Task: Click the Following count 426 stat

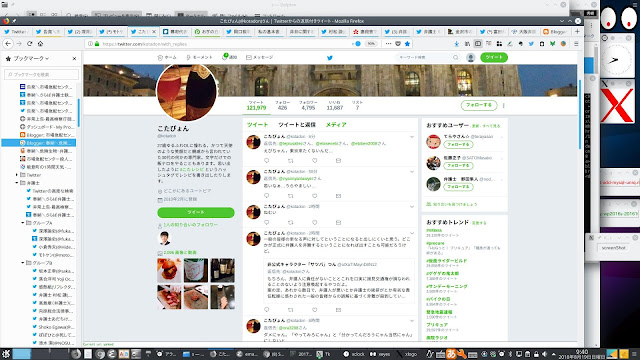Action: tap(282, 106)
